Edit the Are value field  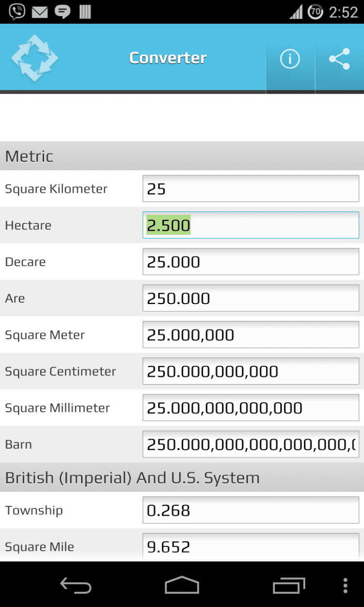pyautogui.click(x=250, y=298)
